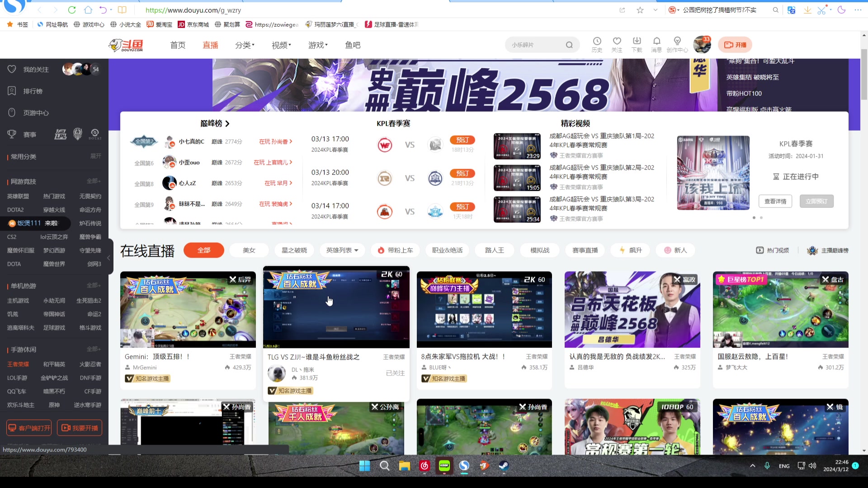The width and height of the screenshot is (868, 488).
Task: Open File Explorer from taskbar
Action: [x=404, y=466]
